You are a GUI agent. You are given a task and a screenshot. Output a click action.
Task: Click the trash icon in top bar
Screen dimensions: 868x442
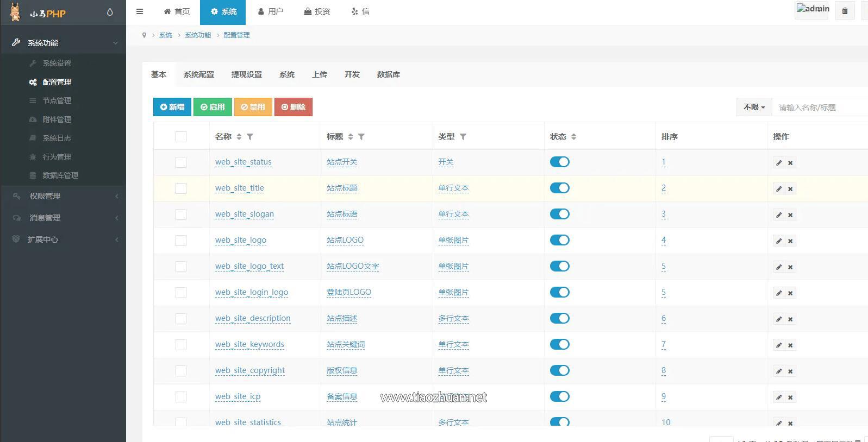tap(845, 11)
